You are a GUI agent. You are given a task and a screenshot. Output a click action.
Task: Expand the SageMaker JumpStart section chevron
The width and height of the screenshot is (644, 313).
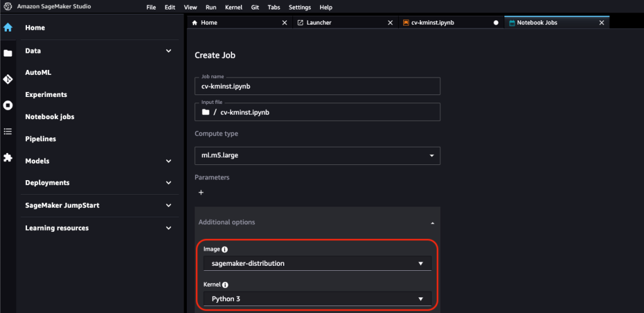(169, 205)
